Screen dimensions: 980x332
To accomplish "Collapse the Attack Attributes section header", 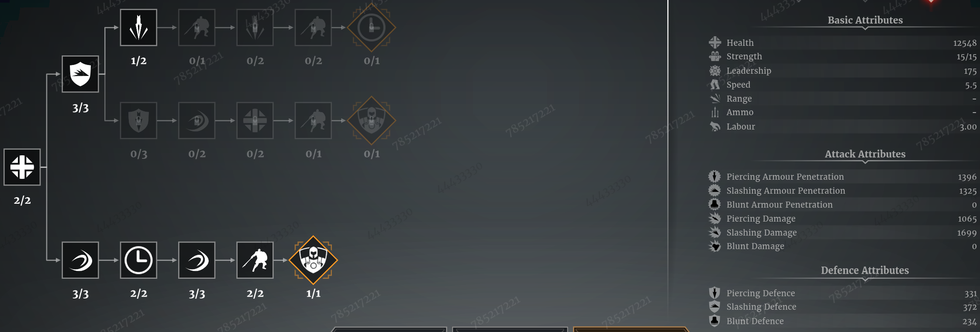I will pyautogui.click(x=865, y=154).
